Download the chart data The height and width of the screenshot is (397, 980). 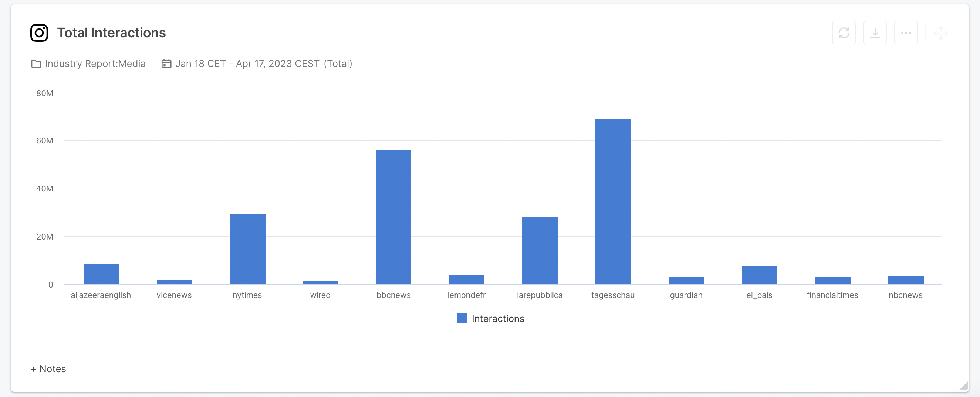pyautogui.click(x=875, y=33)
